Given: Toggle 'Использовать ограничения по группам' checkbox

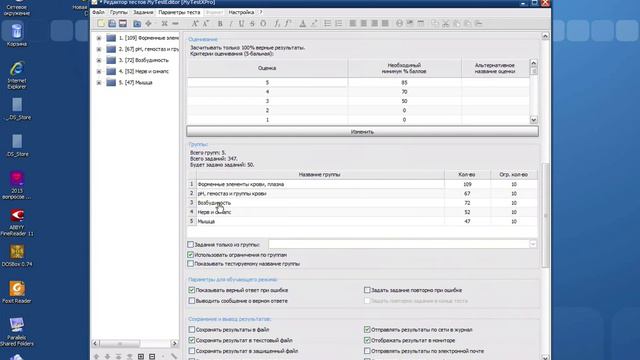Looking at the screenshot, I should [191, 255].
